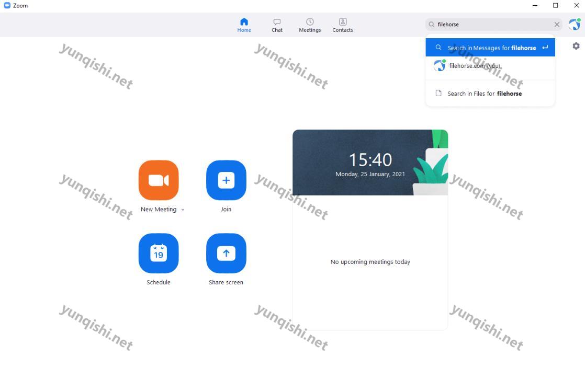This screenshot has width=585, height=392.
Task: Open Settings via the gear icon
Action: [576, 46]
